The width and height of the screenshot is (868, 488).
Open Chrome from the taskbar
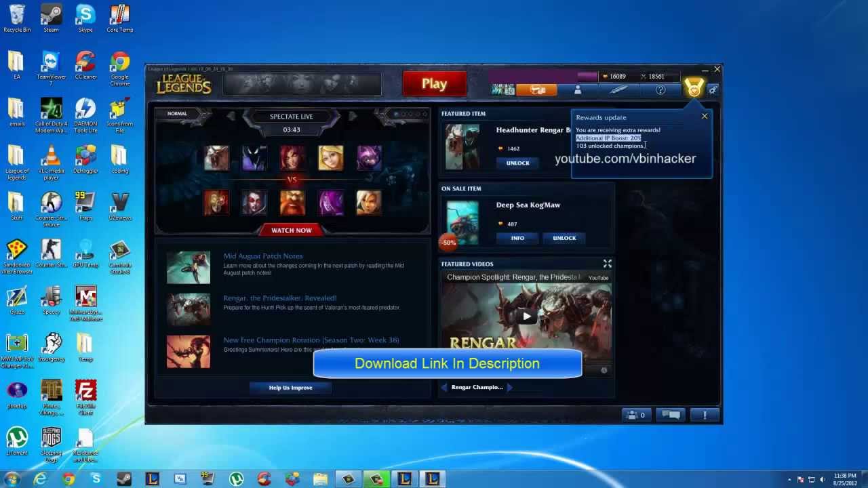[68, 479]
